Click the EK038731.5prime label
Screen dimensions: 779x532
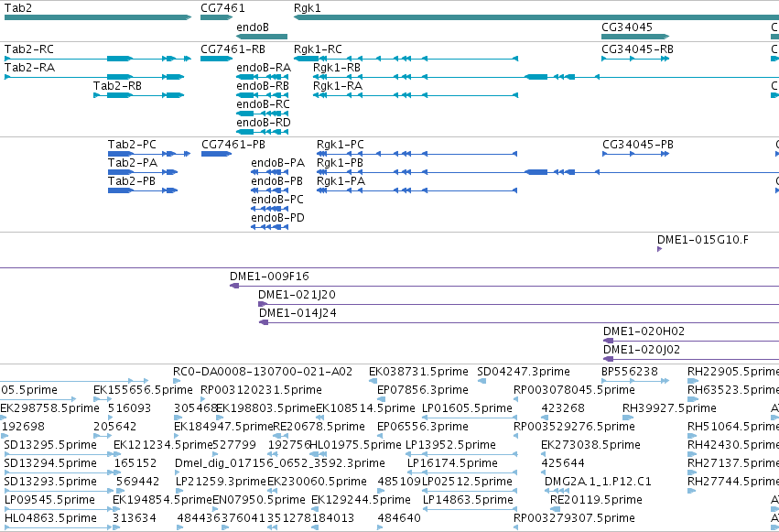click(x=418, y=372)
